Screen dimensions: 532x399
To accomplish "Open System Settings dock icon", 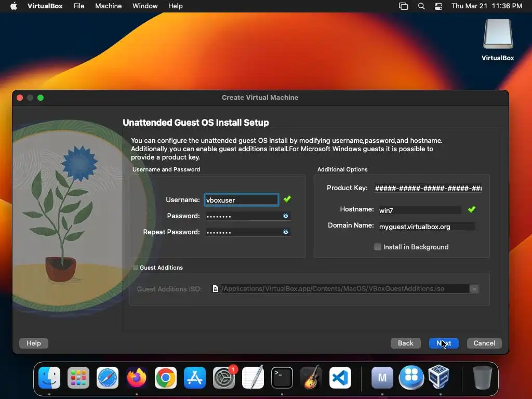I will pos(224,378).
